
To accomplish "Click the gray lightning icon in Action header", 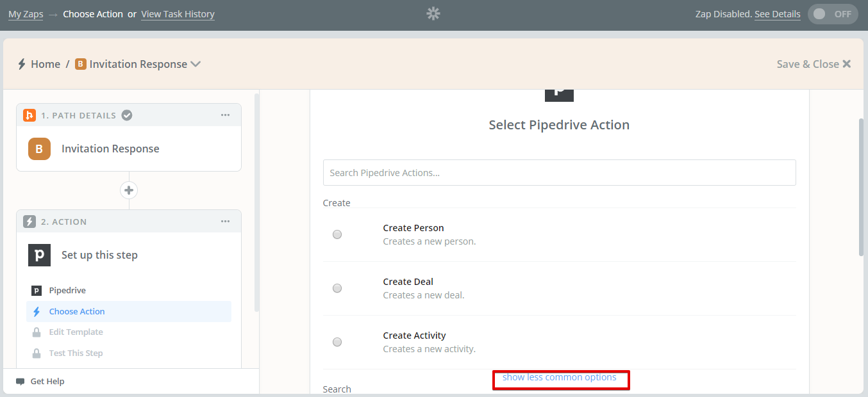I will [29, 222].
